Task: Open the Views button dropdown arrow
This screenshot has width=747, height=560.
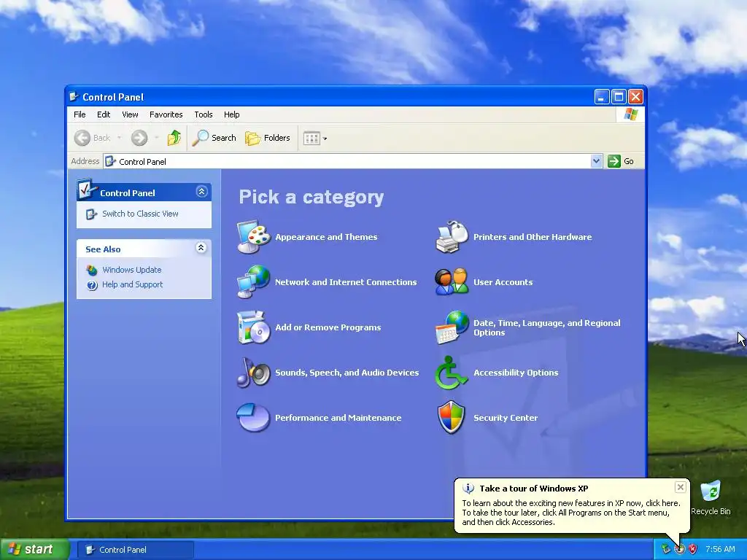Action: 325,139
